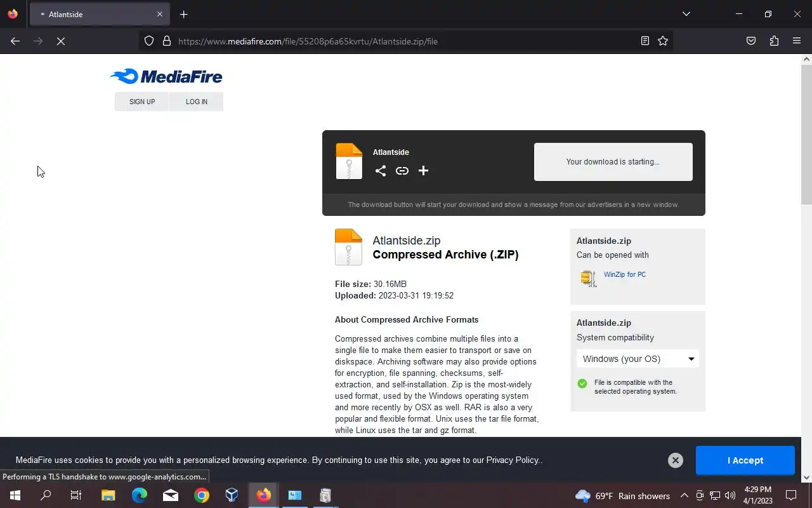Stop page loading with the X button
Screen dimensions: 812x508
(x=61, y=41)
